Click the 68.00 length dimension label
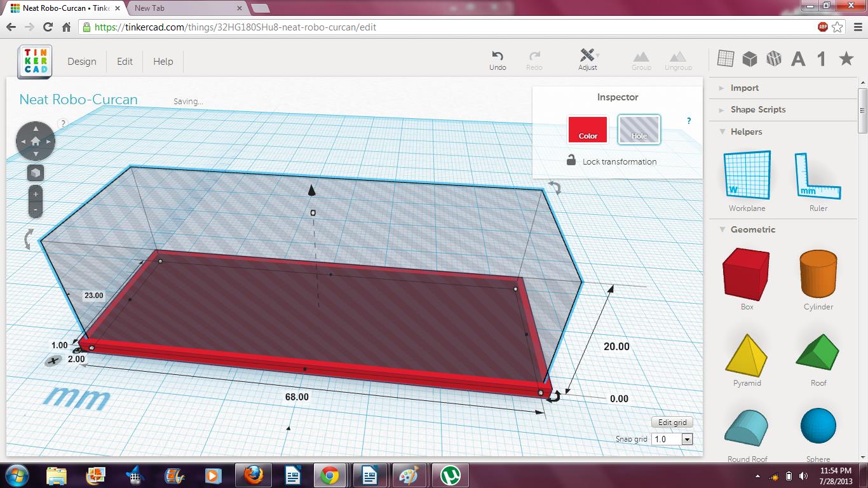The image size is (868, 488). point(297,397)
